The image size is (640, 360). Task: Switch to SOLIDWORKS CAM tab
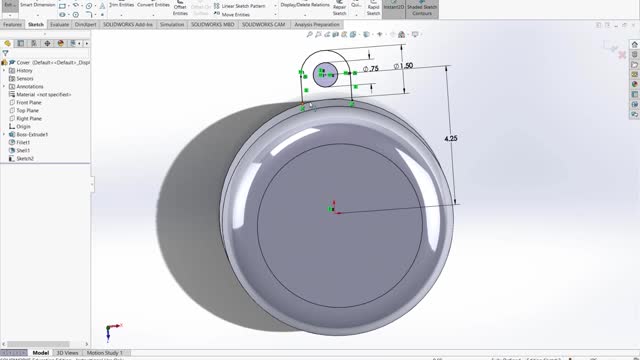263,24
